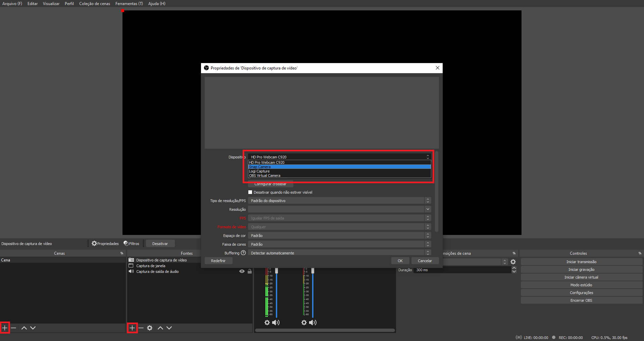Click the Desativar button in source toolbar

[x=160, y=244]
